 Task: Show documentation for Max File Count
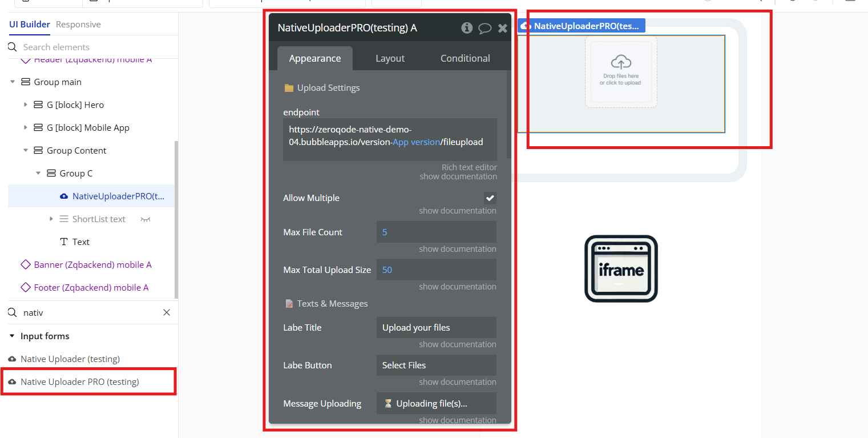458,249
